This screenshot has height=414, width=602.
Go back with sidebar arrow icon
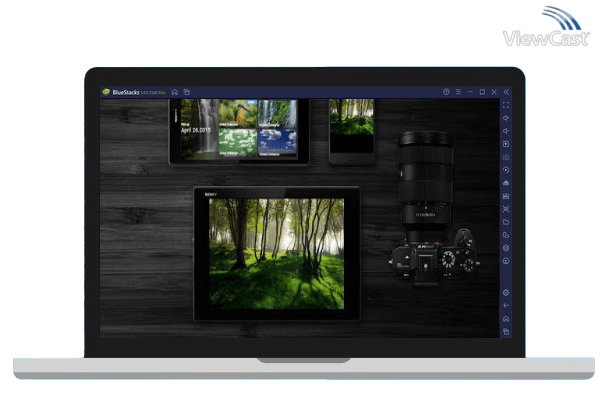pyautogui.click(x=506, y=306)
